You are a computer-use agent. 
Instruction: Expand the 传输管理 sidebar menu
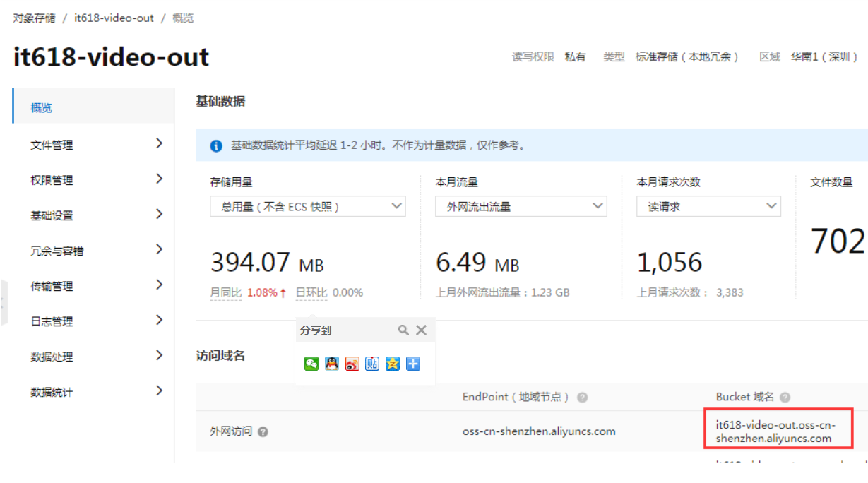[93, 285]
